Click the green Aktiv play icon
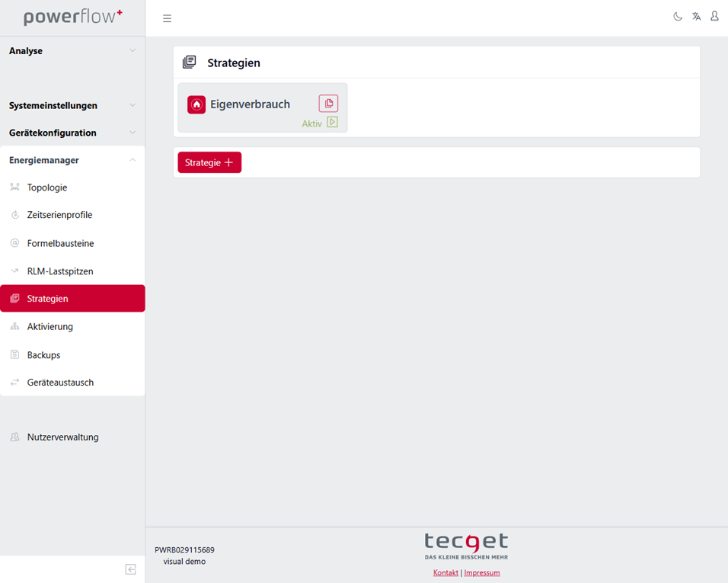 pos(333,122)
